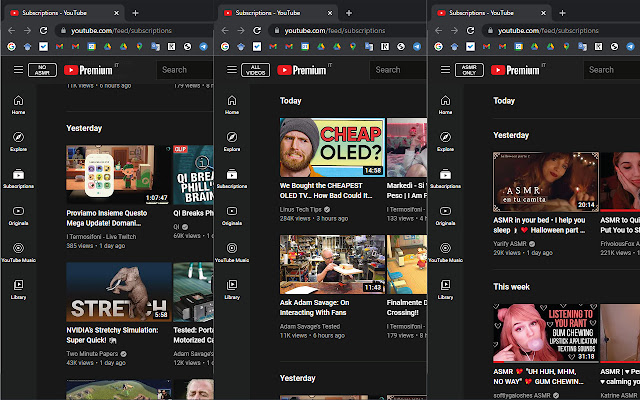Click YouTube Premium logo in NO ASMR window
This screenshot has width=640, height=400.
[88, 70]
